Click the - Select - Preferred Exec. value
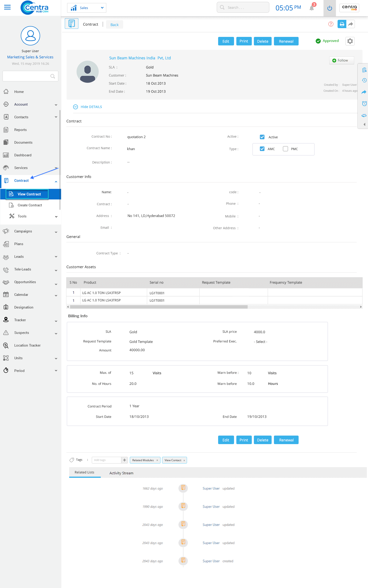The width and height of the screenshot is (368, 588). 260,342
